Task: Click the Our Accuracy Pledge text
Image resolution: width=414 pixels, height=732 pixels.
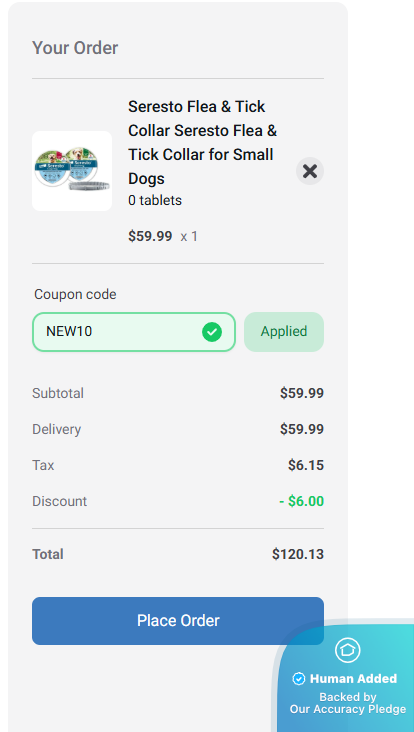Action: point(348,710)
